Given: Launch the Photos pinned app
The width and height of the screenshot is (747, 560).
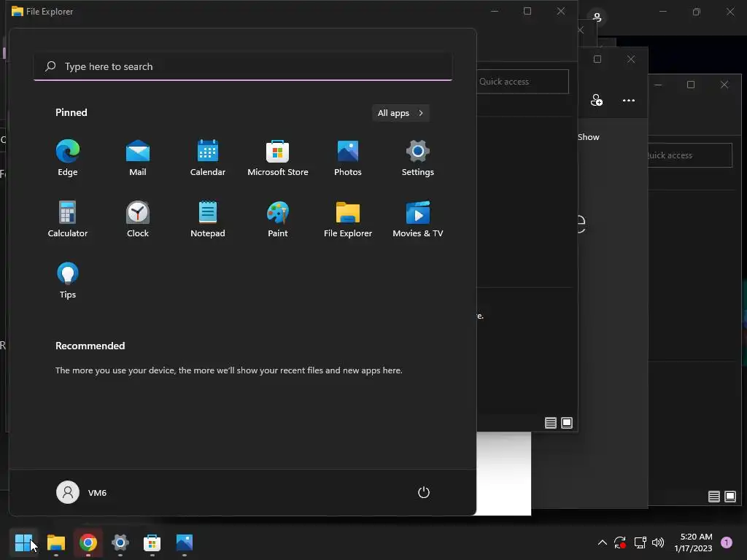Looking at the screenshot, I should click(x=348, y=158).
